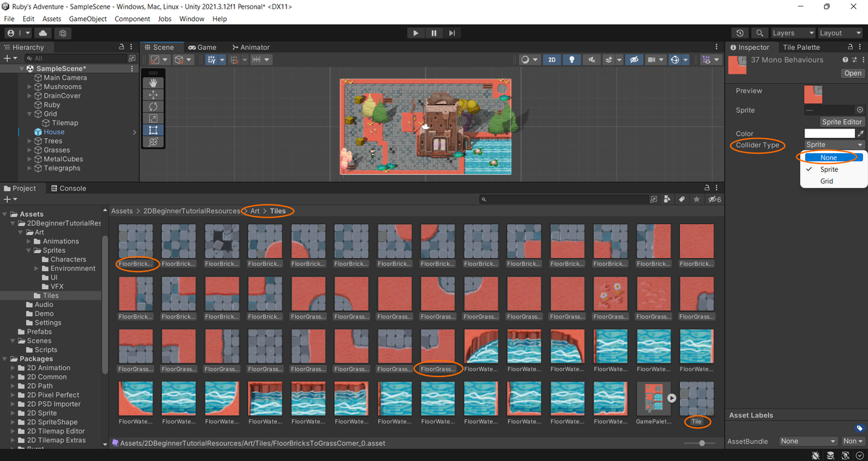Open the cloud services button
This screenshot has height=461, width=868.
pyautogui.click(x=43, y=33)
